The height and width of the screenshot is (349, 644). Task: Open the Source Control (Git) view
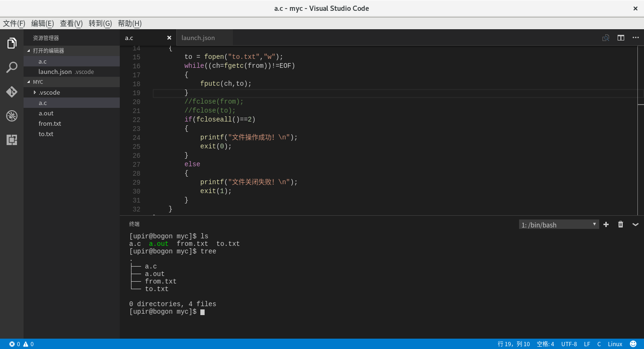click(12, 91)
